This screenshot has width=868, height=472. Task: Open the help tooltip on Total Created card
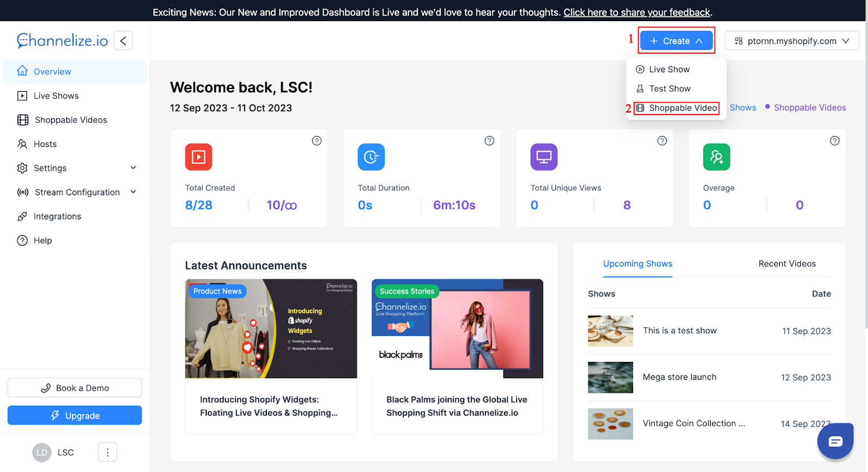pyautogui.click(x=317, y=141)
